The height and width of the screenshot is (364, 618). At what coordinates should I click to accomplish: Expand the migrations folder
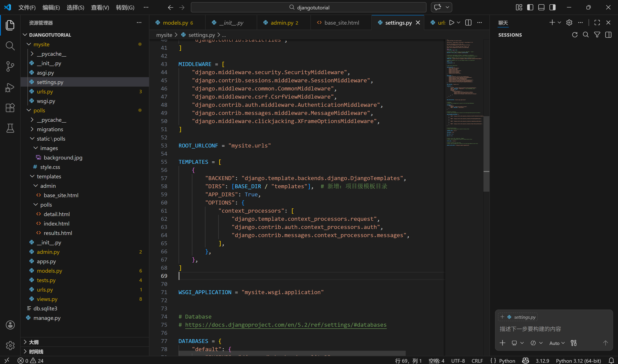[50, 129]
